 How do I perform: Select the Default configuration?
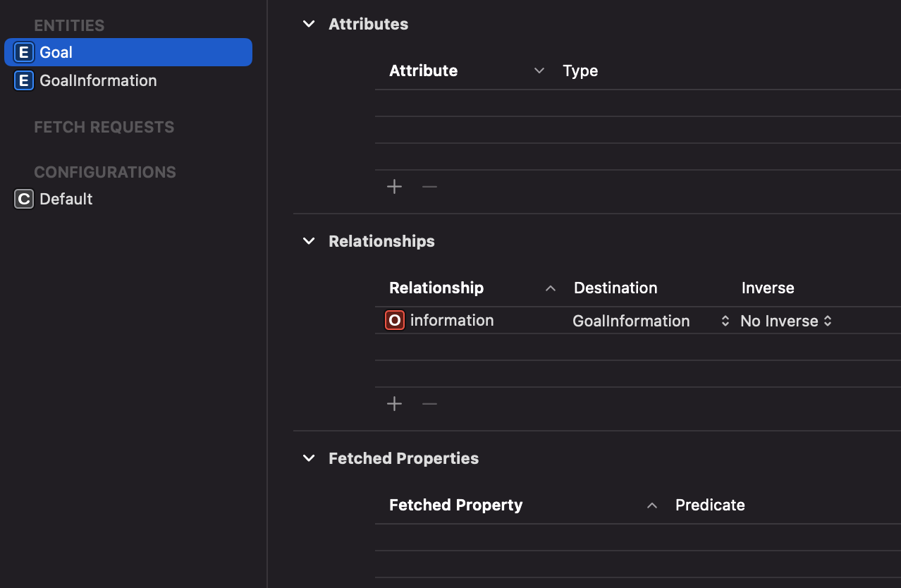coord(66,199)
